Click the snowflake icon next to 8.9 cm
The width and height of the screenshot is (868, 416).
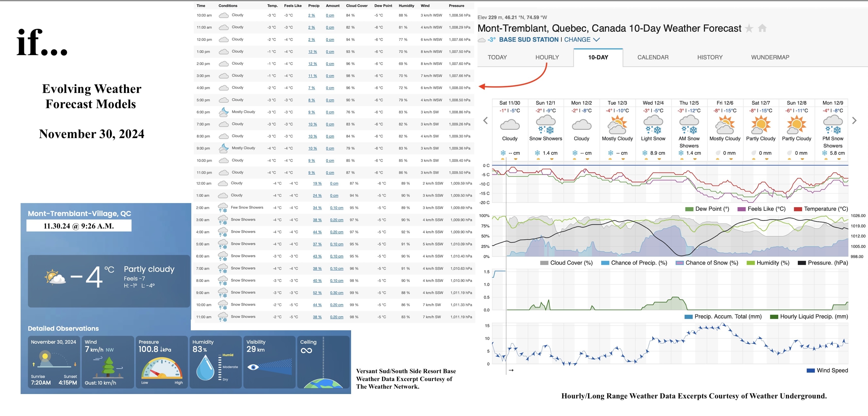pyautogui.click(x=645, y=153)
